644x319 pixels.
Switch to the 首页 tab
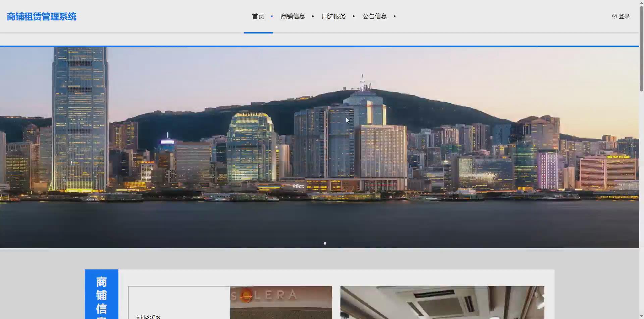pyautogui.click(x=258, y=16)
